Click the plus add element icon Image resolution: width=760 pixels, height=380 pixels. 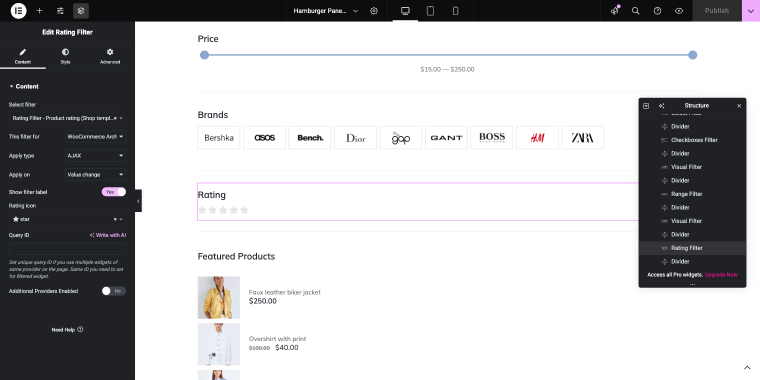coord(39,11)
